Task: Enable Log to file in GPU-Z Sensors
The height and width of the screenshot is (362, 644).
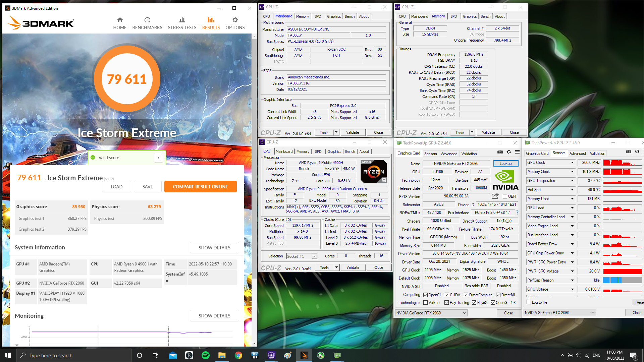Action: (529, 302)
